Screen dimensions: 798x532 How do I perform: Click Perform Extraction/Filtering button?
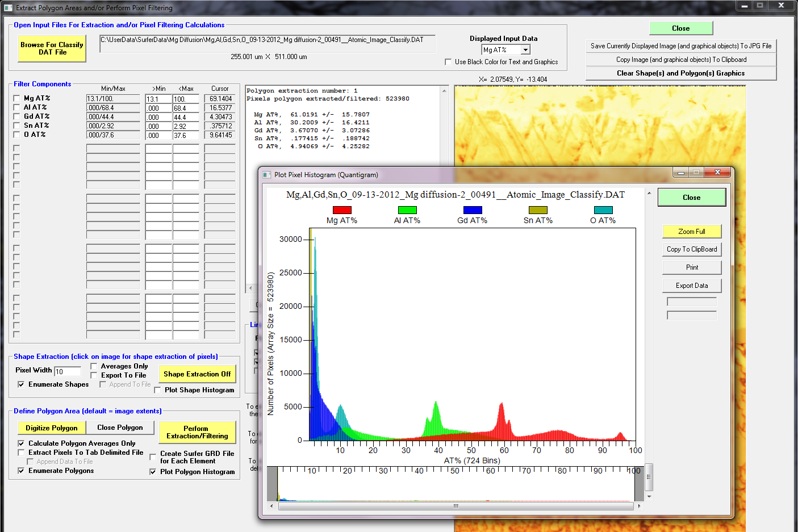point(197,432)
